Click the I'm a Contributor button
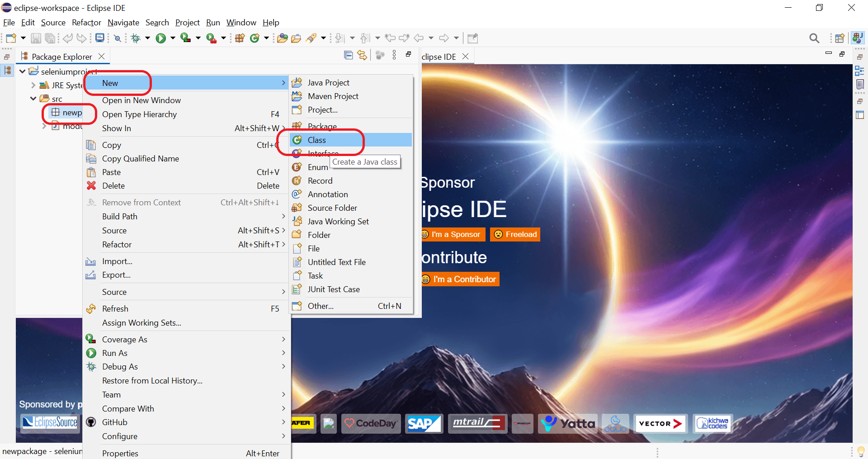 coord(460,279)
